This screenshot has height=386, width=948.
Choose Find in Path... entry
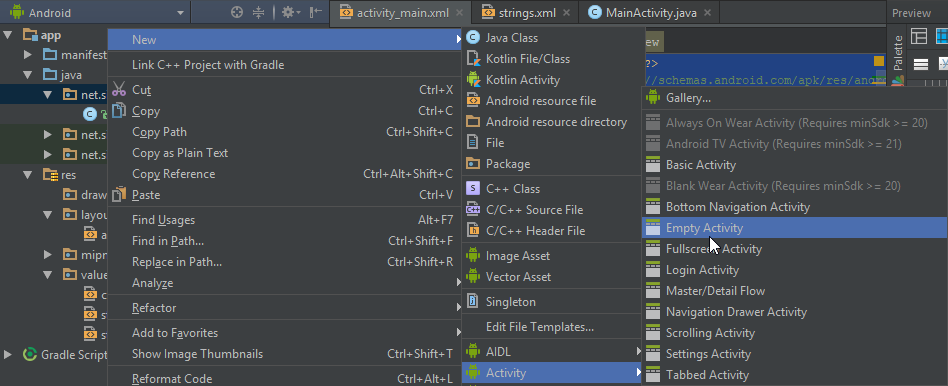click(285, 241)
